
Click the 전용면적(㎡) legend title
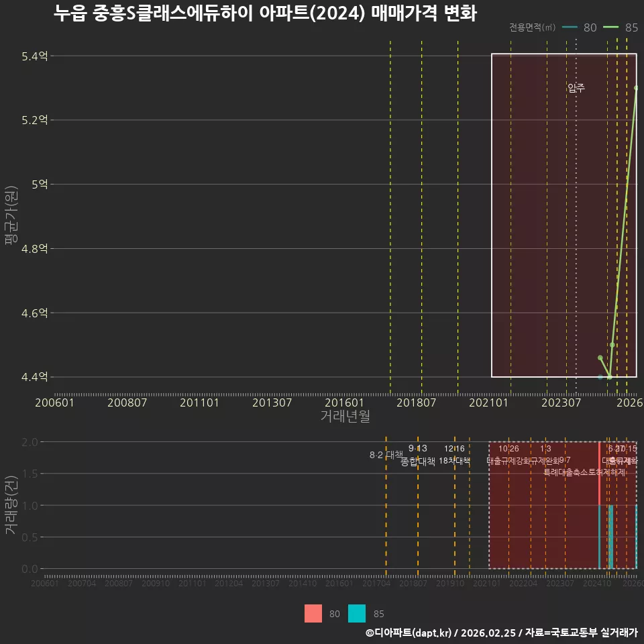(532, 27)
